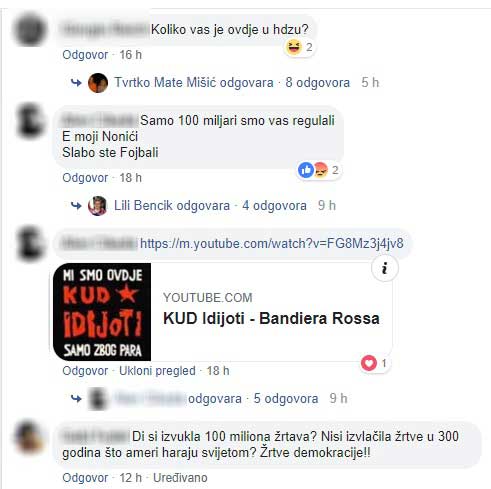Expand the 4 odgovora replies thread
491x489 pixels.
coord(274,205)
